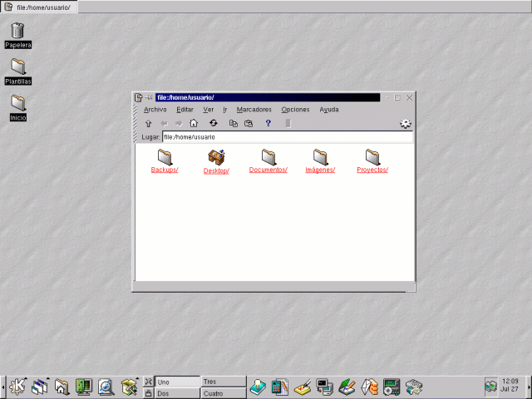Image resolution: width=532 pixels, height=399 pixels.
Task: Click the Home icon in file manager toolbar
Action: coord(194,123)
